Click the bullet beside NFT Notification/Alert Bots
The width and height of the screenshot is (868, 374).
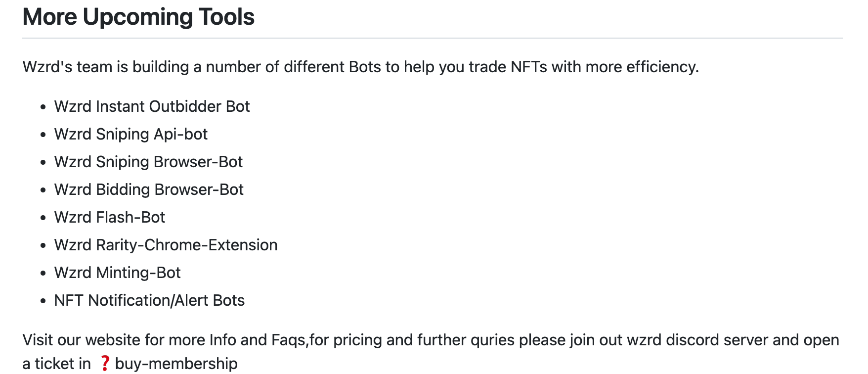pos(43,301)
